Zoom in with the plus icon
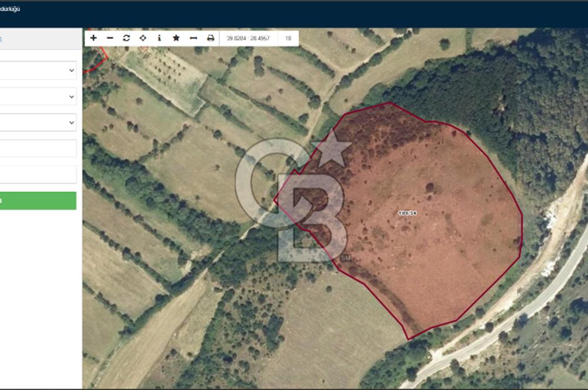 (93, 38)
